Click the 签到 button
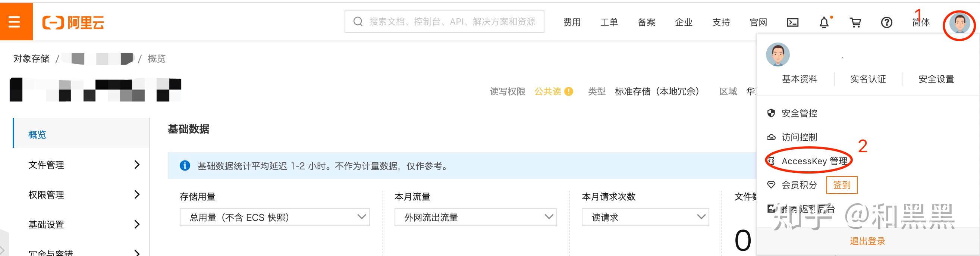980x256 pixels. (x=842, y=185)
